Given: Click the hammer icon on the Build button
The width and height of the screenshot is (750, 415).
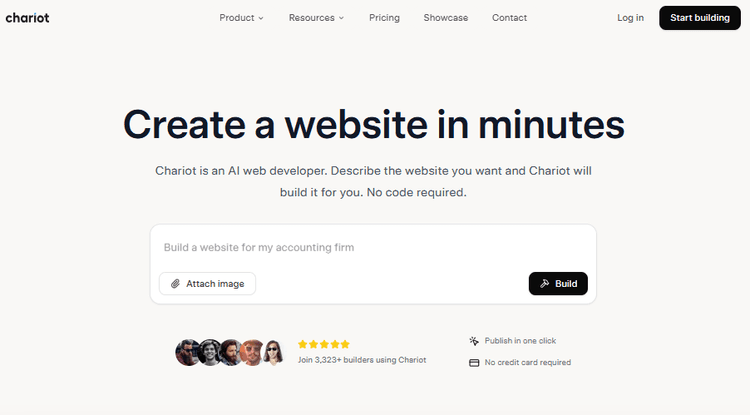Looking at the screenshot, I should tap(545, 284).
